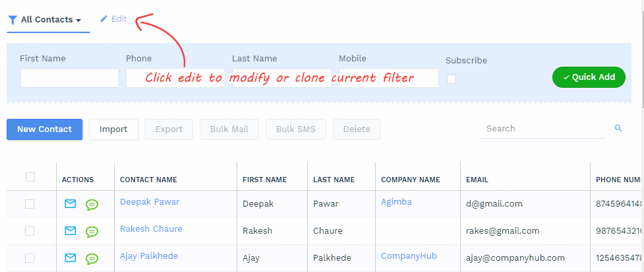
Task: Click the last name cell Palkhede
Action: click(x=332, y=258)
